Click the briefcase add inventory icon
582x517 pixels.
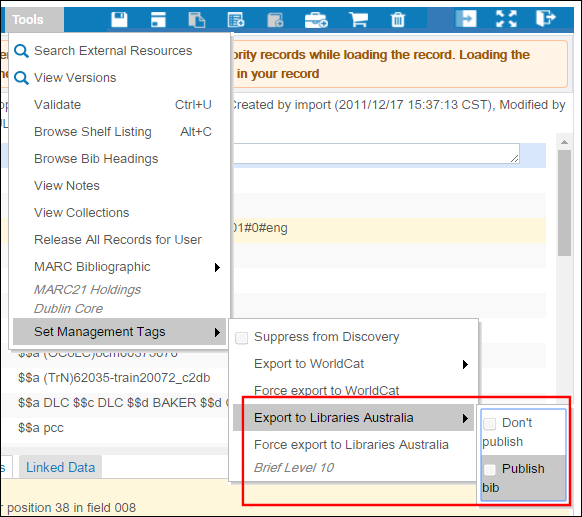tap(316, 19)
